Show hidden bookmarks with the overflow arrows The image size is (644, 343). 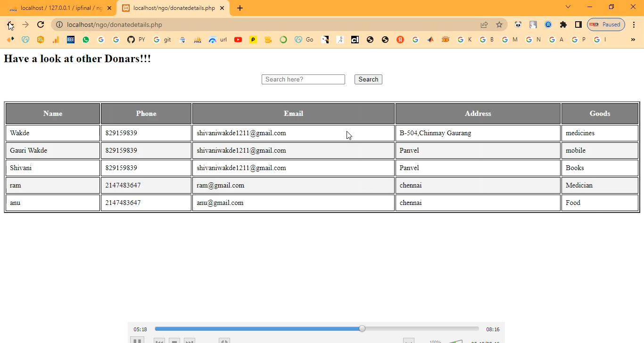(x=633, y=40)
